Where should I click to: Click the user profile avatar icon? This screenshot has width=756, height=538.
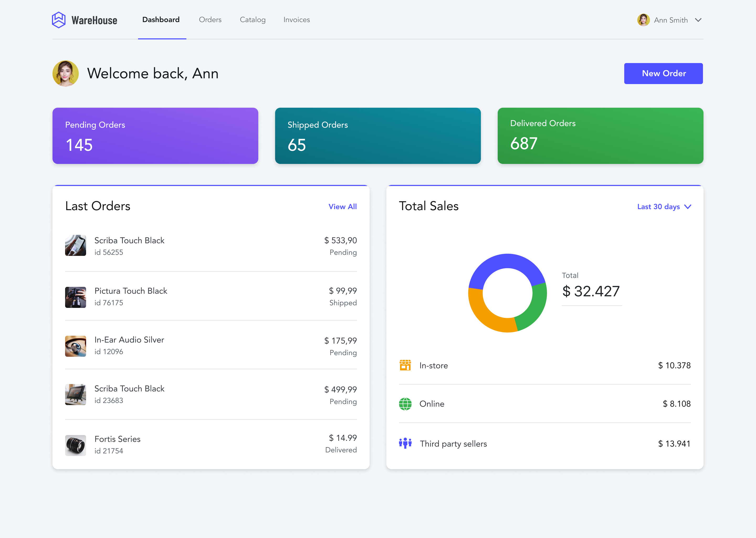644,20
